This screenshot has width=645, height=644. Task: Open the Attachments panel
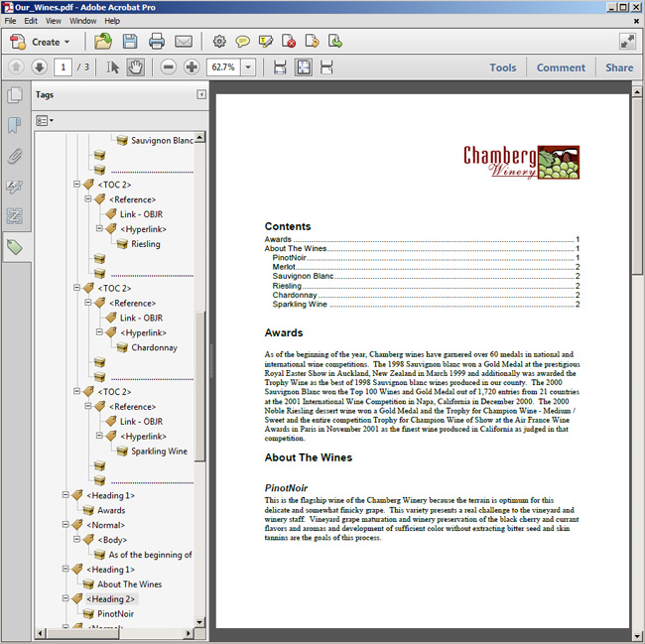point(15,157)
